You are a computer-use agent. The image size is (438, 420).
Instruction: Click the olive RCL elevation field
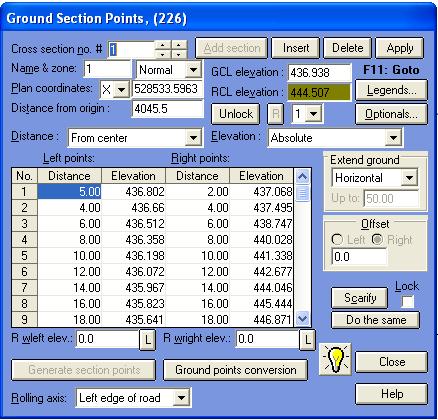(x=319, y=92)
